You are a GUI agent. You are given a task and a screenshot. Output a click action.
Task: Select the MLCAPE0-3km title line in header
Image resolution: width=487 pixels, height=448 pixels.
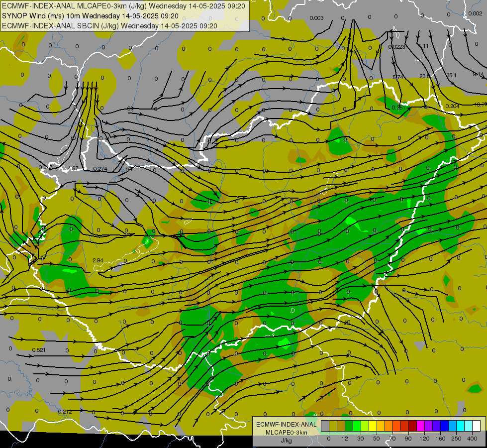(123, 6)
